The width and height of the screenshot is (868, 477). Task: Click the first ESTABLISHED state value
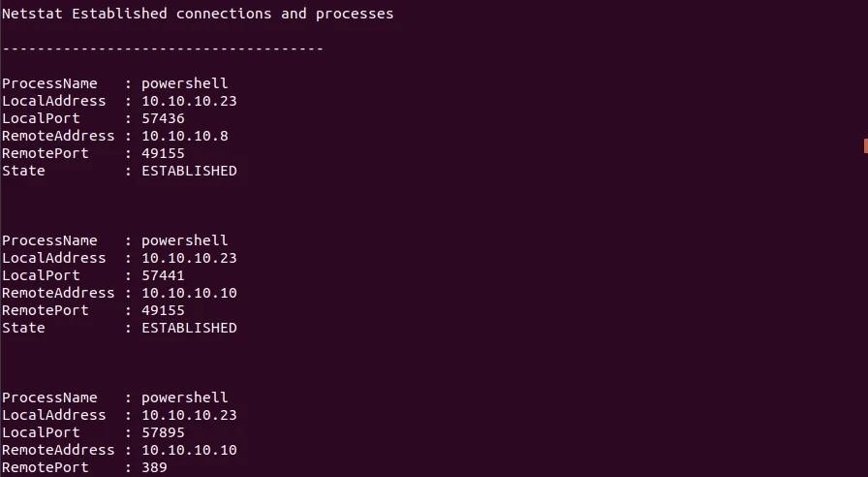(189, 171)
